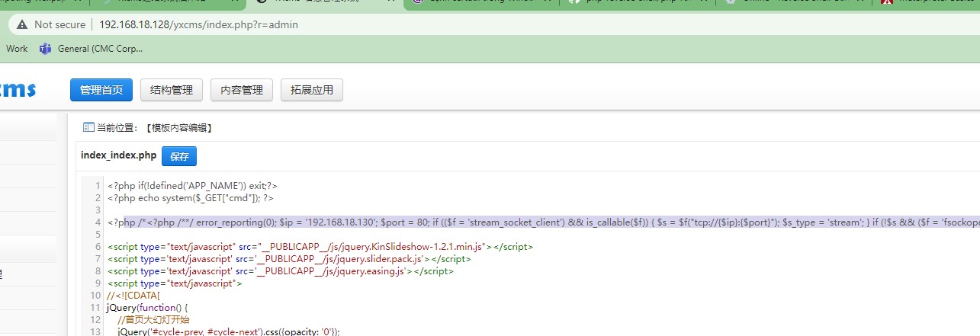This screenshot has height=336, width=980.
Task: Click line number 5 in gutter
Action: [98, 234]
